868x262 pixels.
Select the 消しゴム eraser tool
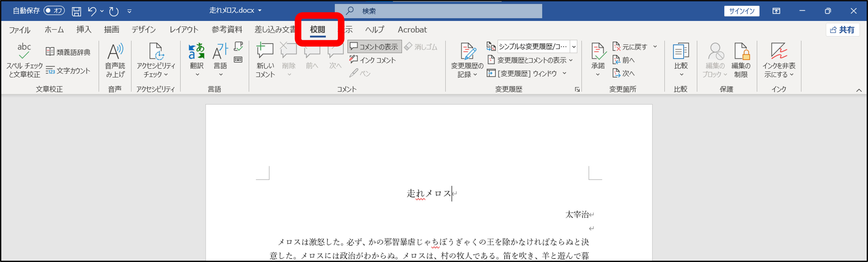tap(421, 47)
